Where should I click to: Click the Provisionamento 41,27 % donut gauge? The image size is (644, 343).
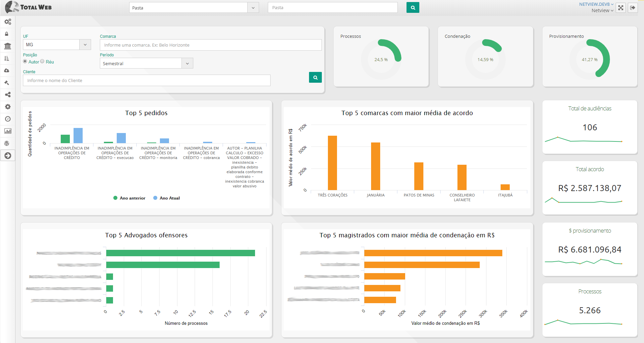coord(589,59)
